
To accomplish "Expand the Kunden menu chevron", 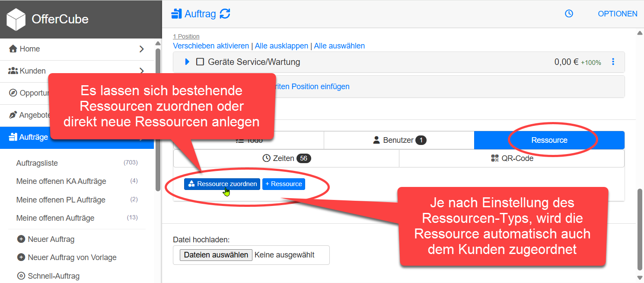I will 141,71.
